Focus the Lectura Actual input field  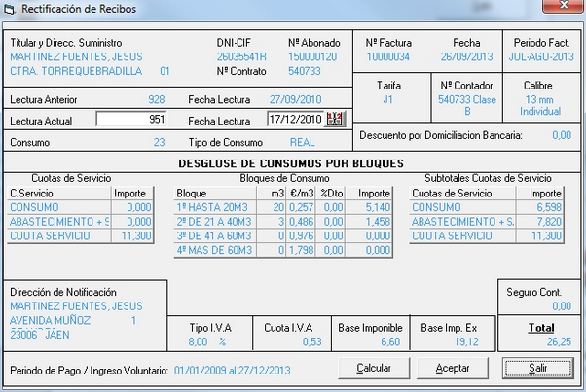(x=131, y=119)
